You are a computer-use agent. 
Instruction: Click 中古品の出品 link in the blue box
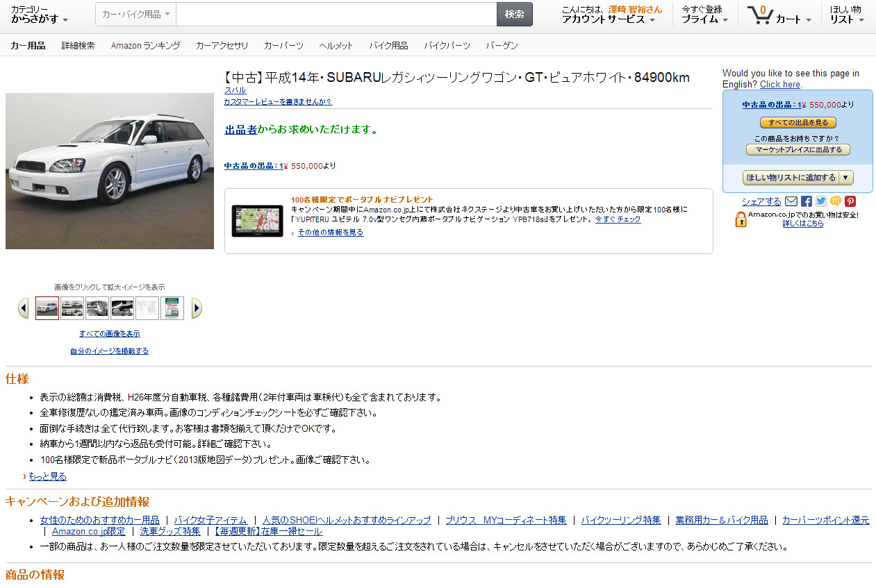[770, 105]
